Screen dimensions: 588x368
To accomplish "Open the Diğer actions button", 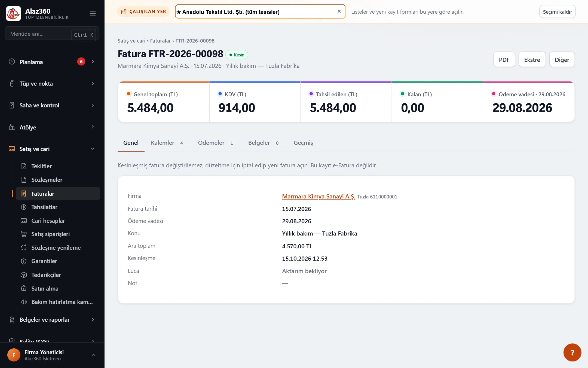I will coord(562,59).
